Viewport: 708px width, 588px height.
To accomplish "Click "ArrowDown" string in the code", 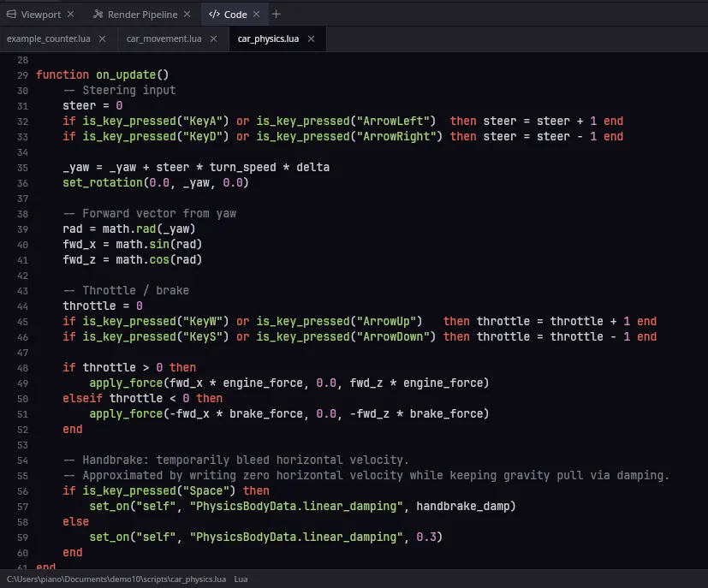I will (393, 336).
